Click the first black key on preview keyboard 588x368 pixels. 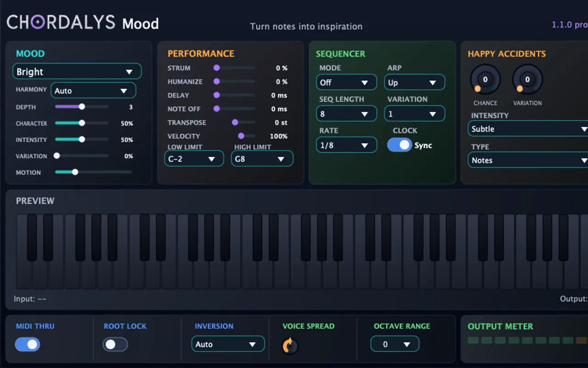tap(32, 237)
